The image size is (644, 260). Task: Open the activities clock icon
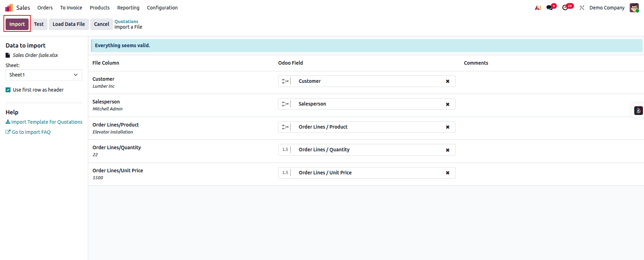point(565,8)
